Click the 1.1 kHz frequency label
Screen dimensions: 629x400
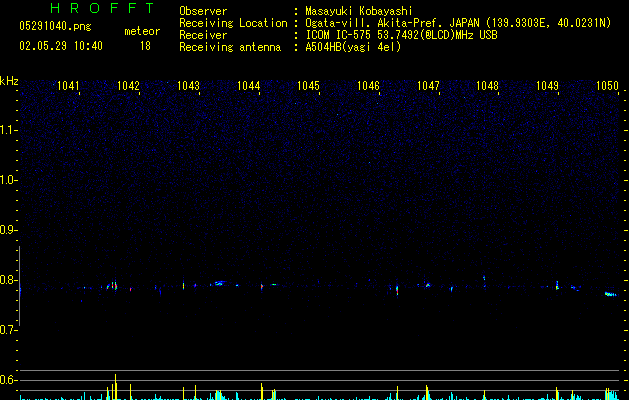tap(8, 130)
